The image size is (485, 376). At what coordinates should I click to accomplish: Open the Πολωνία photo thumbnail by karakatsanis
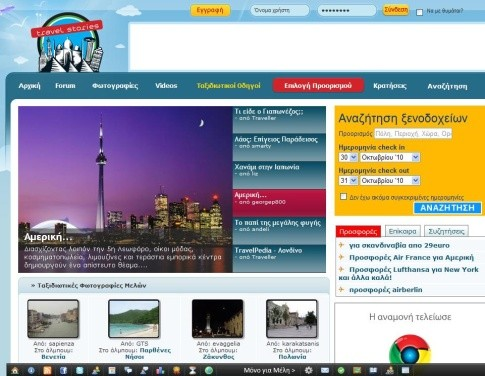[x=292, y=319]
